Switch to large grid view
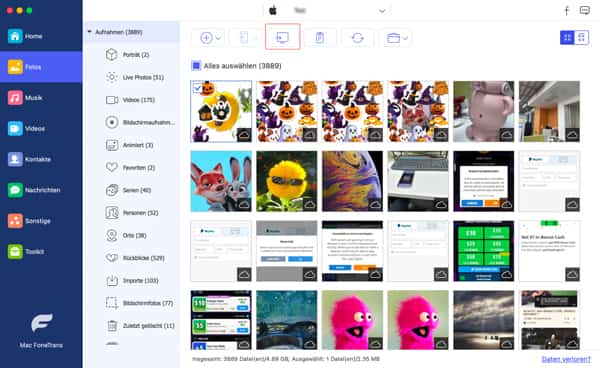 coord(567,37)
